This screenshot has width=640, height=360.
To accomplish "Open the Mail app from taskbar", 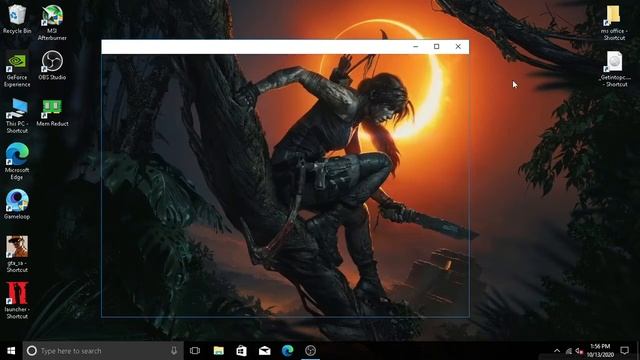I will (x=264, y=351).
